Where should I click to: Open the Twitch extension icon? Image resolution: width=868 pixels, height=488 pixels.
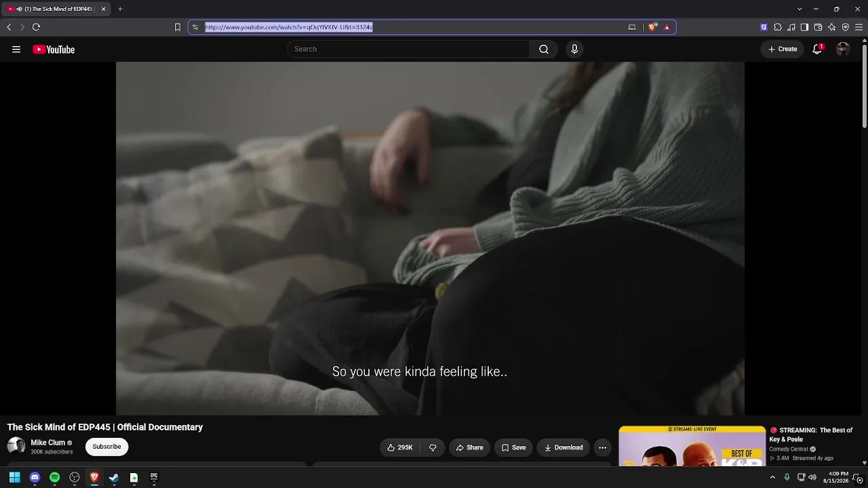click(764, 27)
